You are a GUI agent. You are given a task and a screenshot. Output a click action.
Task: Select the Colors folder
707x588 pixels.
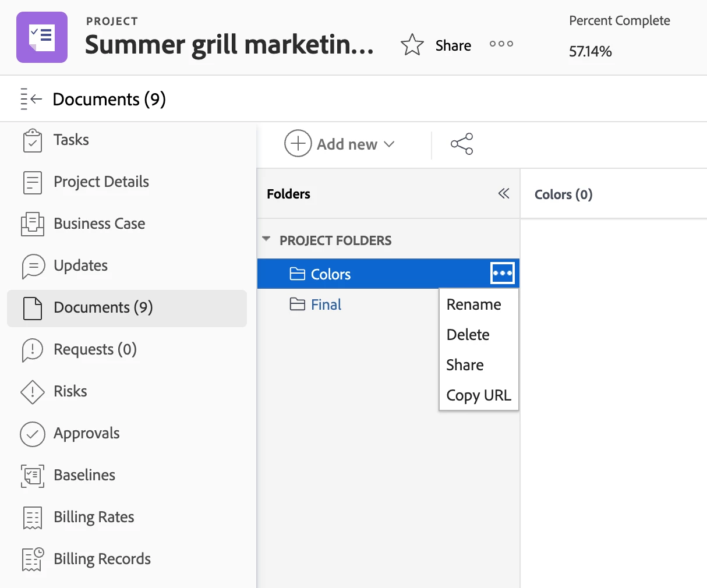pyautogui.click(x=330, y=274)
